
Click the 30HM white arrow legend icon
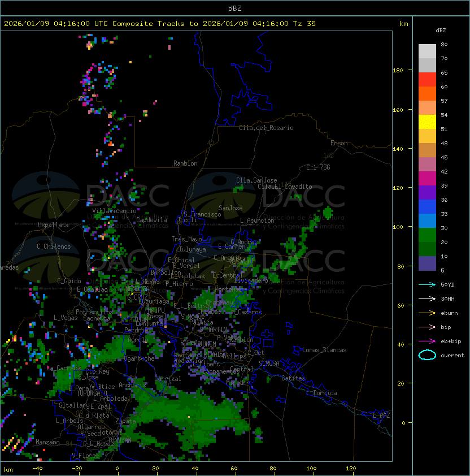click(427, 298)
